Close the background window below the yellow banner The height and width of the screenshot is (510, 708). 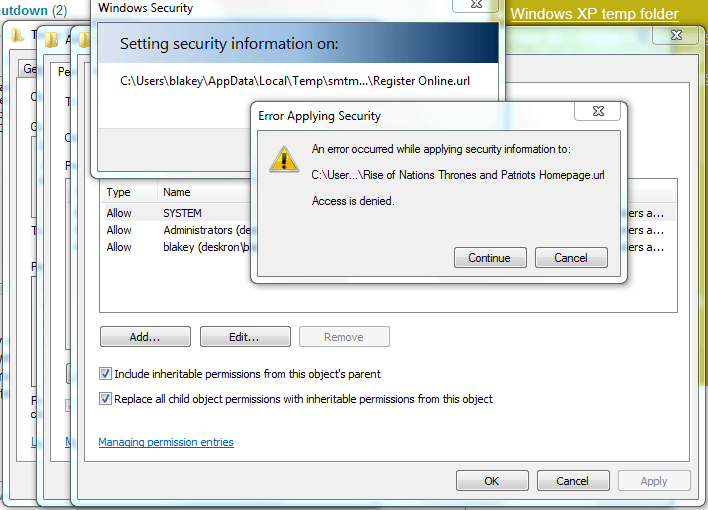coord(666,35)
